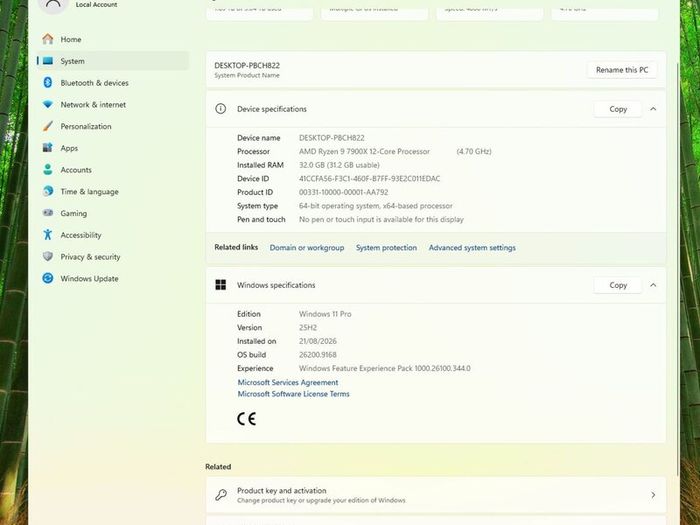Click processor value AMD Ryzen 9 7900X
The height and width of the screenshot is (525, 700).
pyautogui.click(x=364, y=151)
